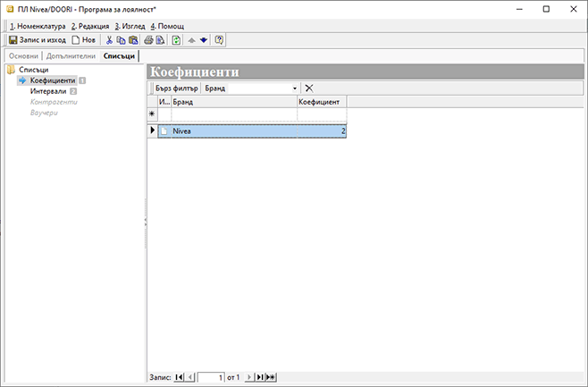
Task: Click the green Refresh icon
Action: tap(176, 39)
